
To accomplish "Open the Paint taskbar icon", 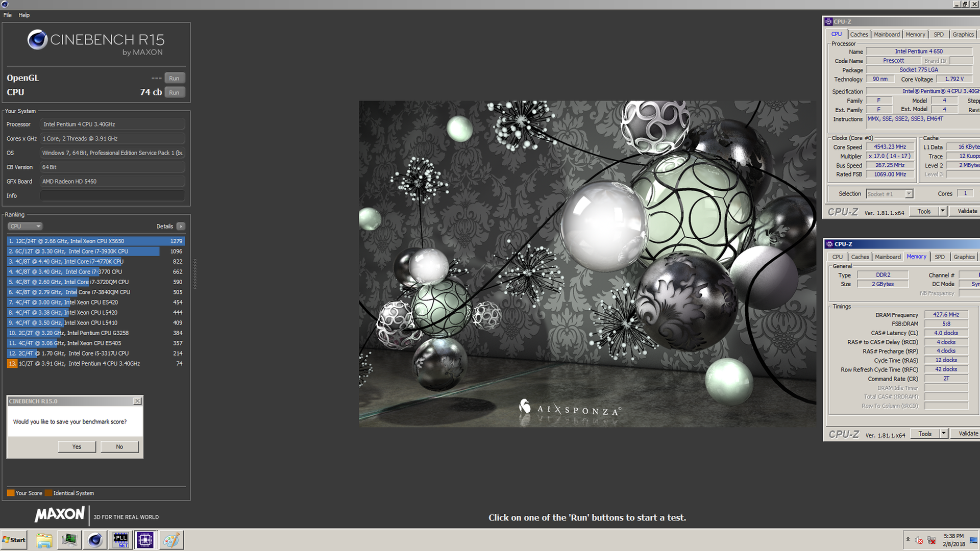I will coord(171,540).
